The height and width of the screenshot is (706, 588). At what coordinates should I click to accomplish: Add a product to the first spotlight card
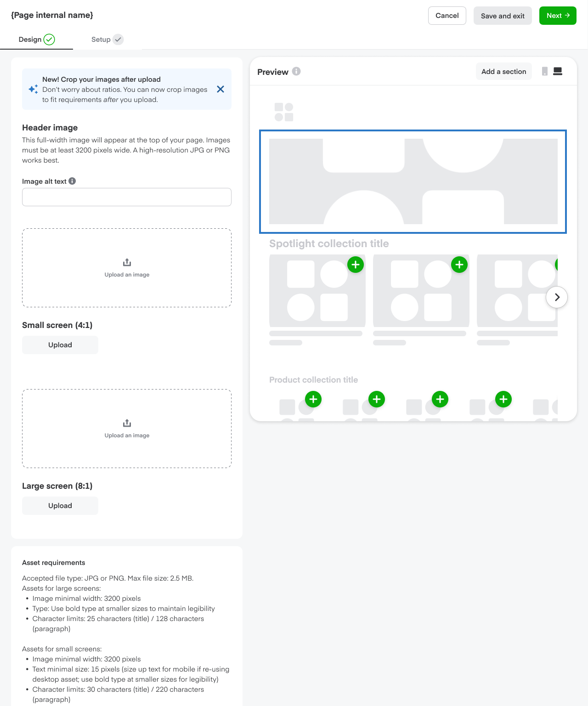click(x=355, y=265)
